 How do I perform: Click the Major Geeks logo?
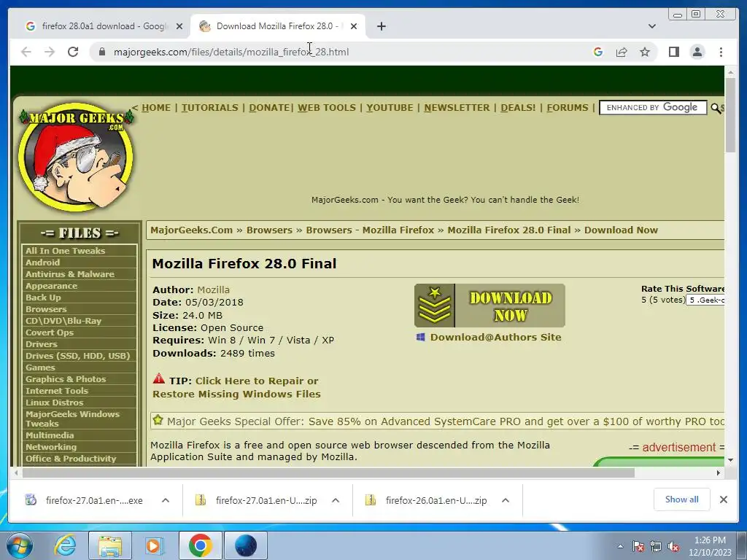[x=76, y=157]
